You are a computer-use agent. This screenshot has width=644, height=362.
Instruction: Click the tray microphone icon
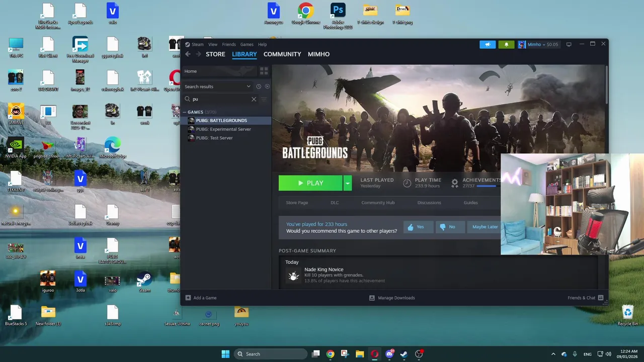tap(575, 354)
